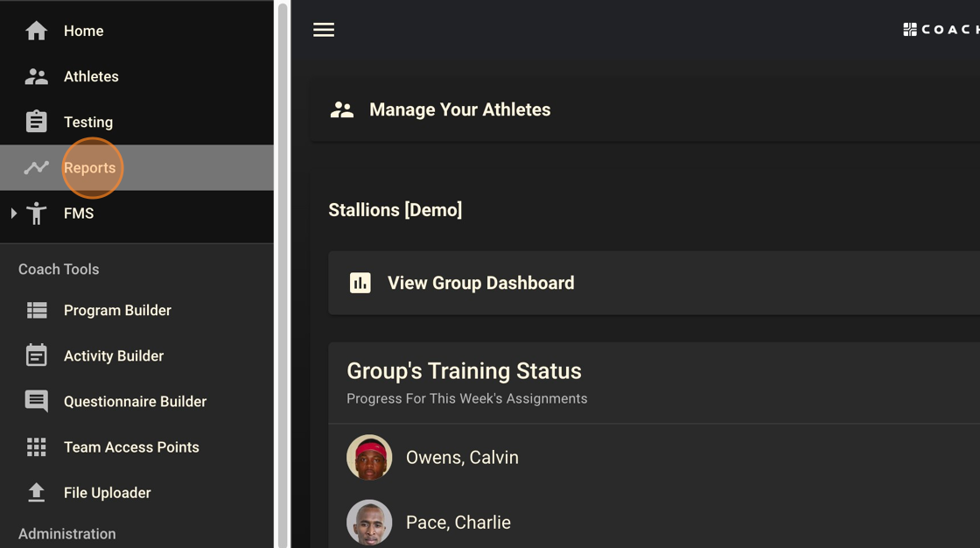Click the sidebar scrollbar
The width and height of the screenshot is (980, 548).
[280, 263]
